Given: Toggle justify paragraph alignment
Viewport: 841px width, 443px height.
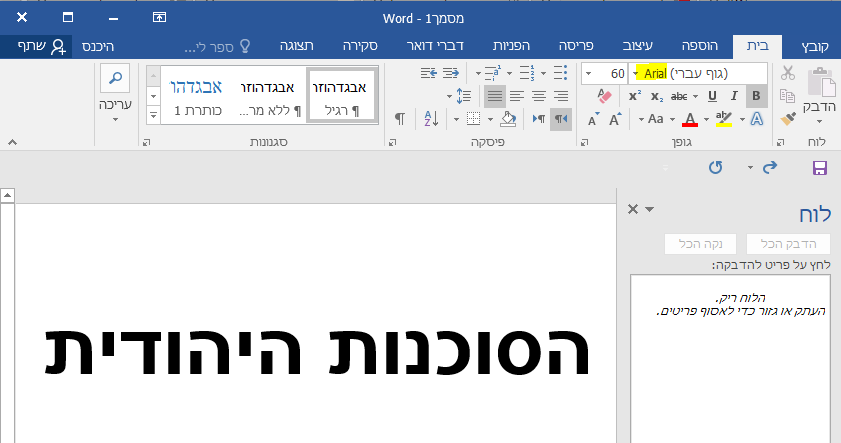Looking at the screenshot, I should (x=495, y=96).
